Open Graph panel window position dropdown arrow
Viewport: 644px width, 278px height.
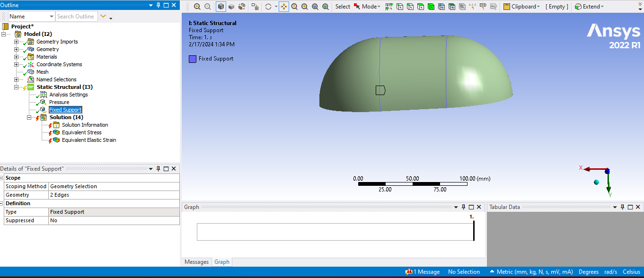point(456,207)
